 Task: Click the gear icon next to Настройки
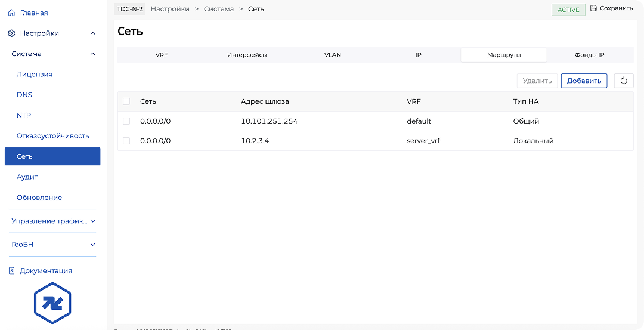pyautogui.click(x=11, y=33)
